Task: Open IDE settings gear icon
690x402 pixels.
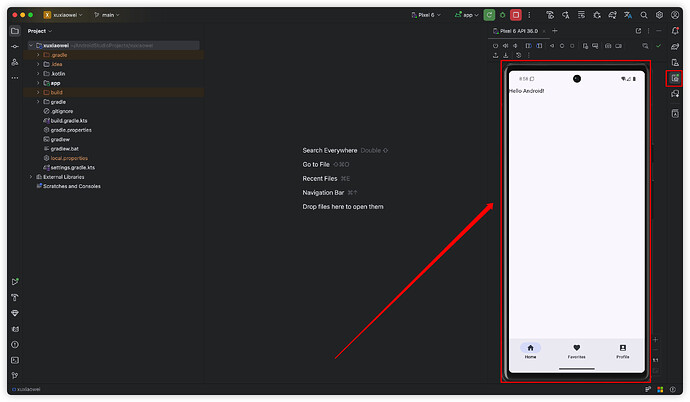Action: (x=660, y=15)
